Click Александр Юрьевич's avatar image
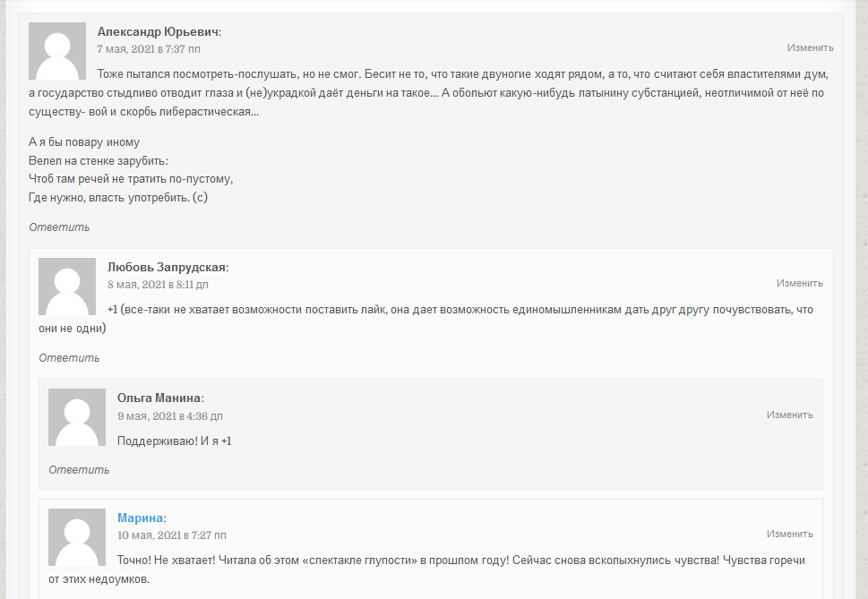868x599 pixels. (57, 51)
